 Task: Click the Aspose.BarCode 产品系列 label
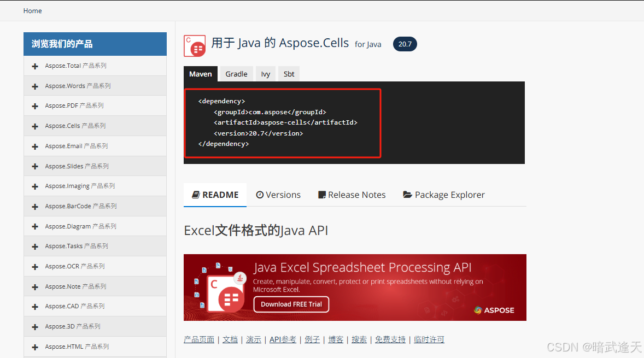(x=81, y=206)
